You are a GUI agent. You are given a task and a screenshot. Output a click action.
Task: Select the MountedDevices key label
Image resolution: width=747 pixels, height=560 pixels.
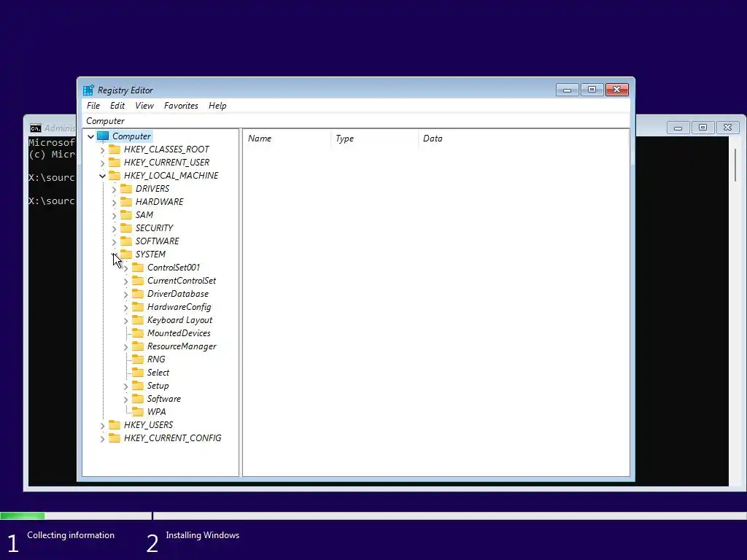[179, 333]
